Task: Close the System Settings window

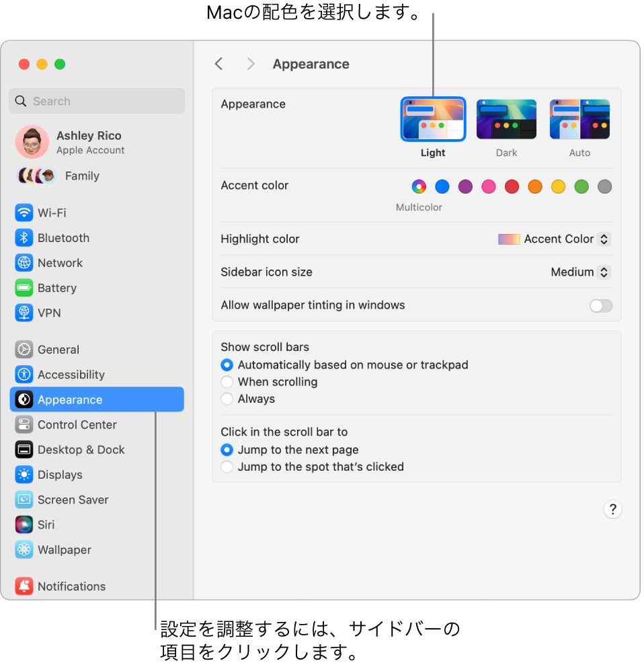Action: 24,65
